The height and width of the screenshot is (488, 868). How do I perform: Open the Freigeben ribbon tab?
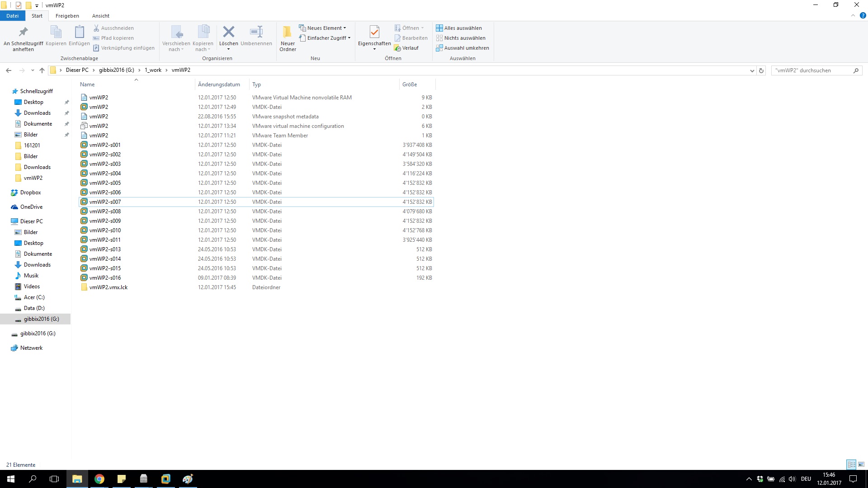[67, 16]
